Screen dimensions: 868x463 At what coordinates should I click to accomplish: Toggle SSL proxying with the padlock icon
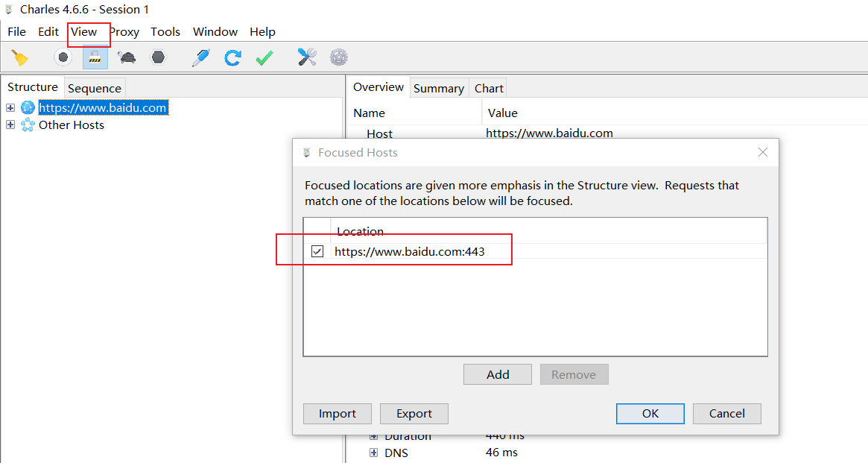95,57
